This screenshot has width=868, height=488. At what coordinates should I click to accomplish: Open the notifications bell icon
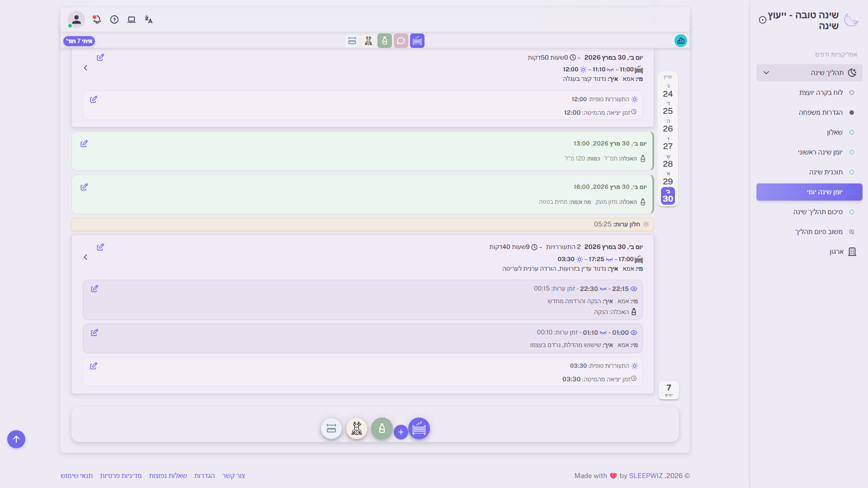coord(96,19)
